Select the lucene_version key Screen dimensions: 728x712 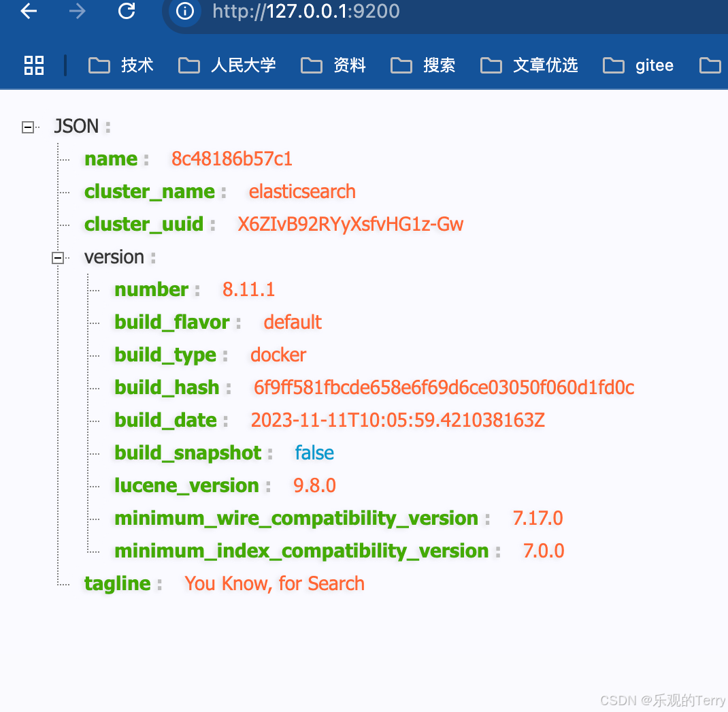(x=186, y=485)
